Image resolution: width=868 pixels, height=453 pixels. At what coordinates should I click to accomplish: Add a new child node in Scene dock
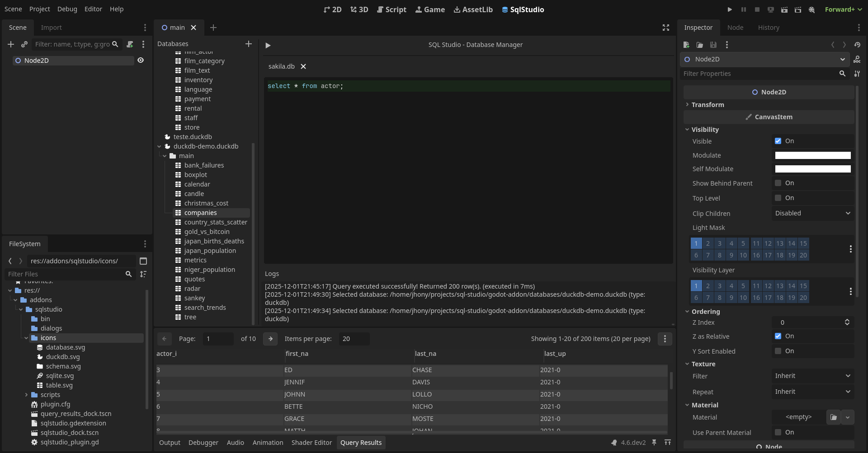pyautogui.click(x=11, y=44)
